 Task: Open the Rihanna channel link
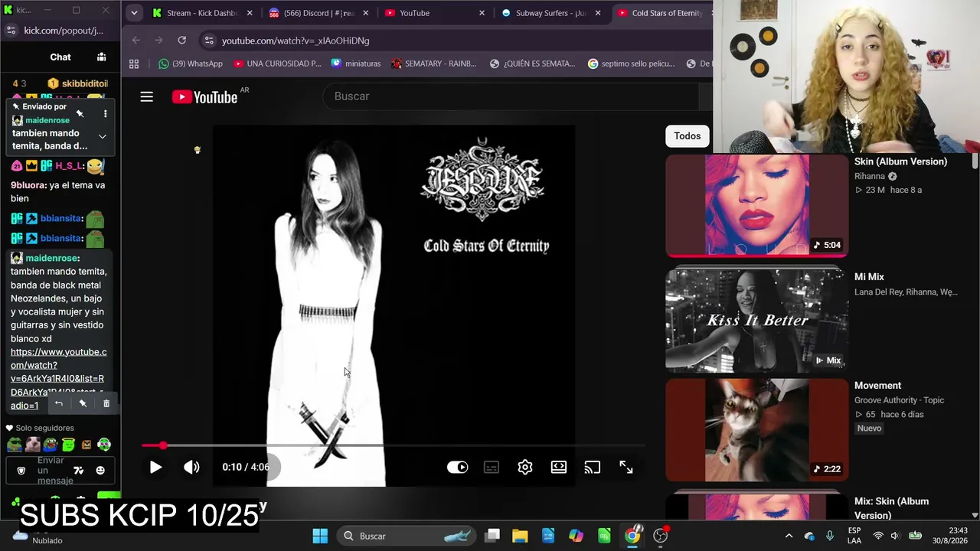pyautogui.click(x=870, y=176)
